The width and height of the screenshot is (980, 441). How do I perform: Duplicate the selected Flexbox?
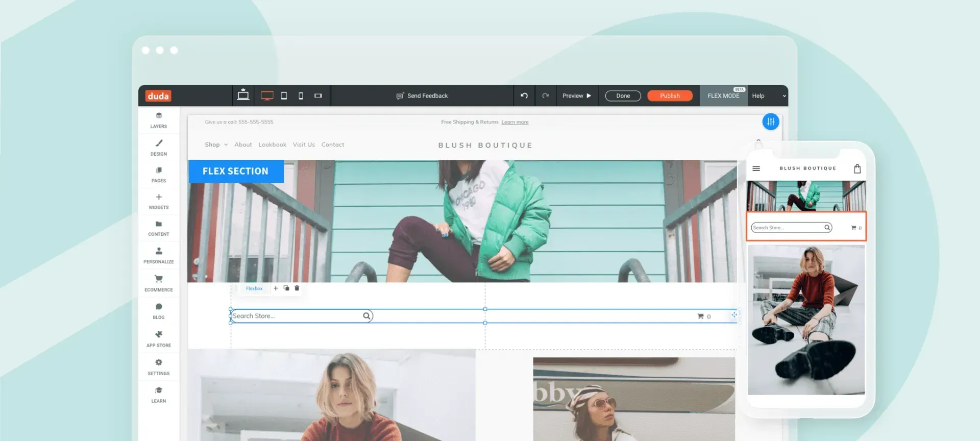(x=286, y=288)
